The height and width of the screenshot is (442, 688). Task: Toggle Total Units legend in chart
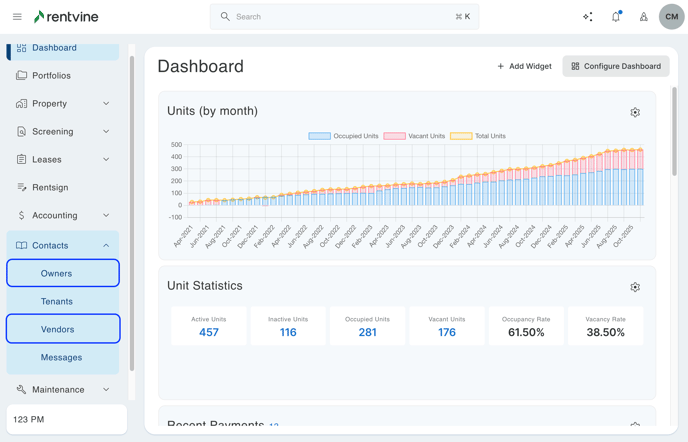[478, 136]
